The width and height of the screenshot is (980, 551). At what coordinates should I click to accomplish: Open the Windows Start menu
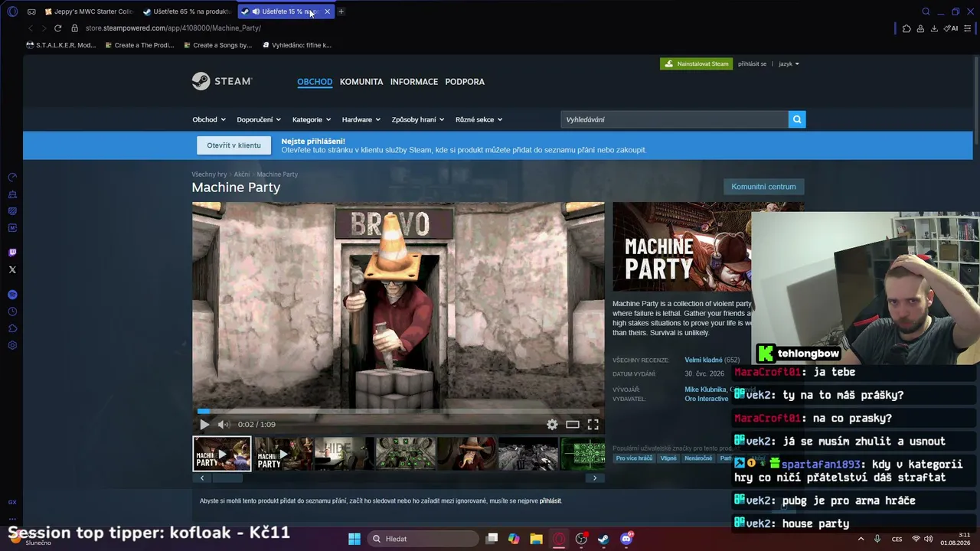(354, 539)
